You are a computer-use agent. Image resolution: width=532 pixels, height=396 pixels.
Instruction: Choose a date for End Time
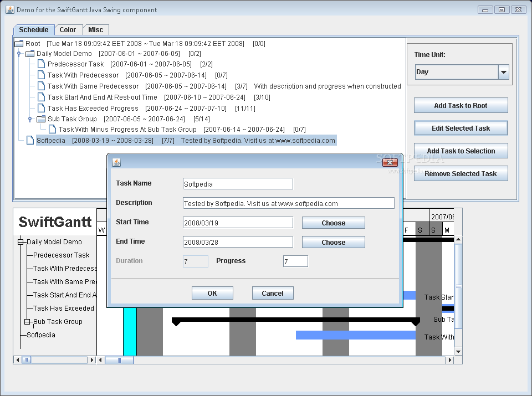pos(334,242)
